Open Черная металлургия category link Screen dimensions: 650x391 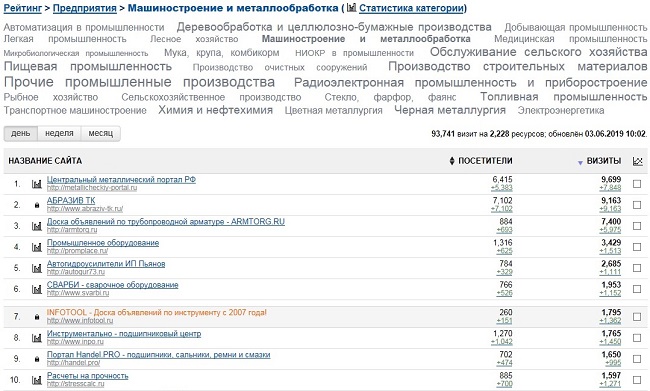450,110
